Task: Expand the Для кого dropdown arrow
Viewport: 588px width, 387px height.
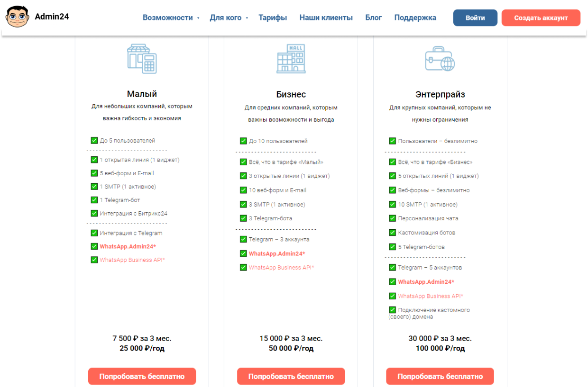Action: pyautogui.click(x=247, y=18)
